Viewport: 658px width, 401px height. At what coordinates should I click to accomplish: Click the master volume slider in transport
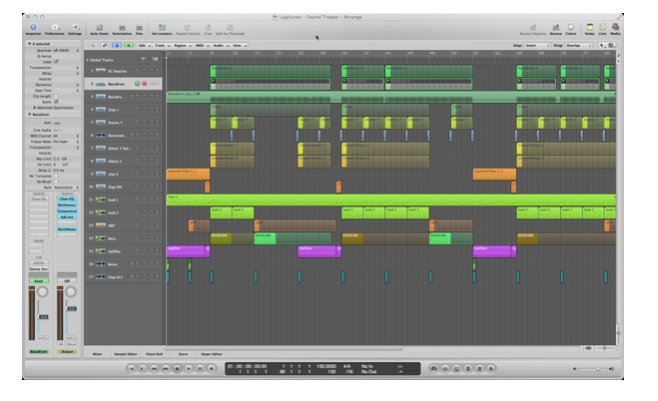(593, 369)
